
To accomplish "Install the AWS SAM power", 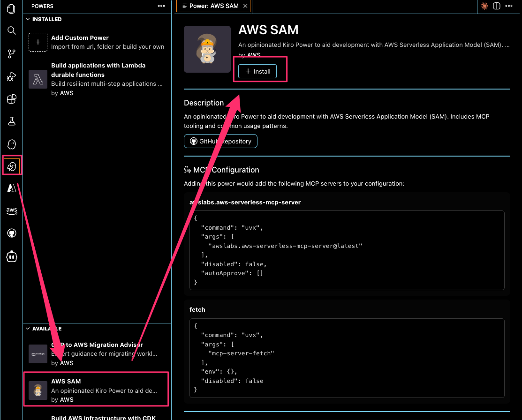I will tap(257, 71).
